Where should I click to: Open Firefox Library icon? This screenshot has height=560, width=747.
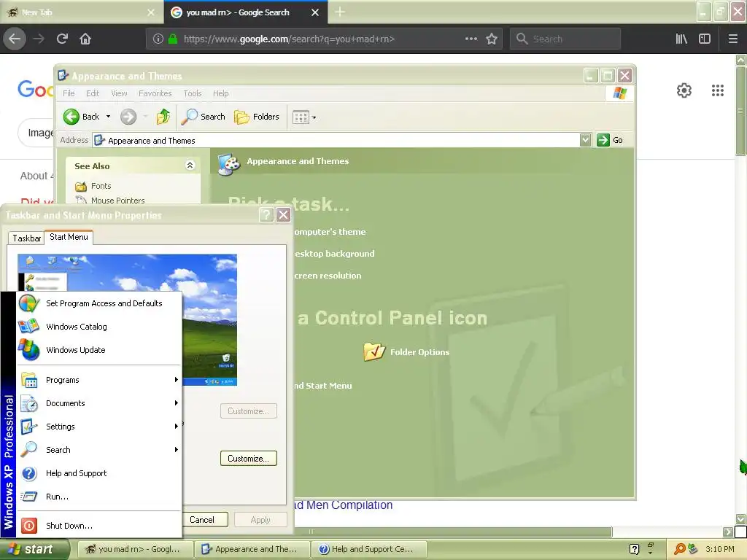(x=681, y=39)
